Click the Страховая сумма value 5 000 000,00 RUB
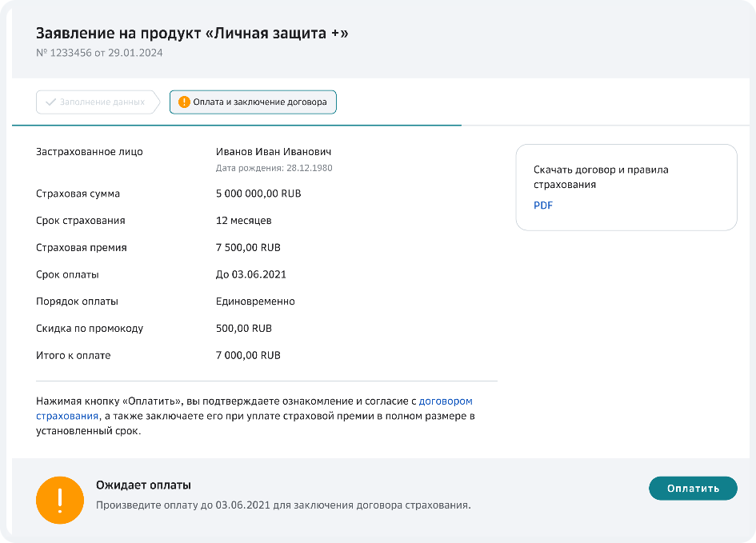Screen dimensions: 756x543 pos(258,193)
